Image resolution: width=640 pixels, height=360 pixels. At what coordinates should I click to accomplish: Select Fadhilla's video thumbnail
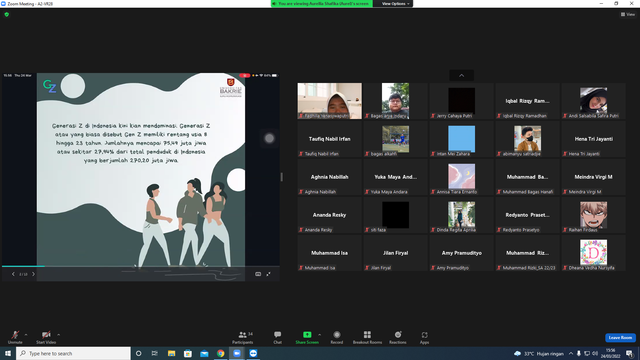coord(329,101)
